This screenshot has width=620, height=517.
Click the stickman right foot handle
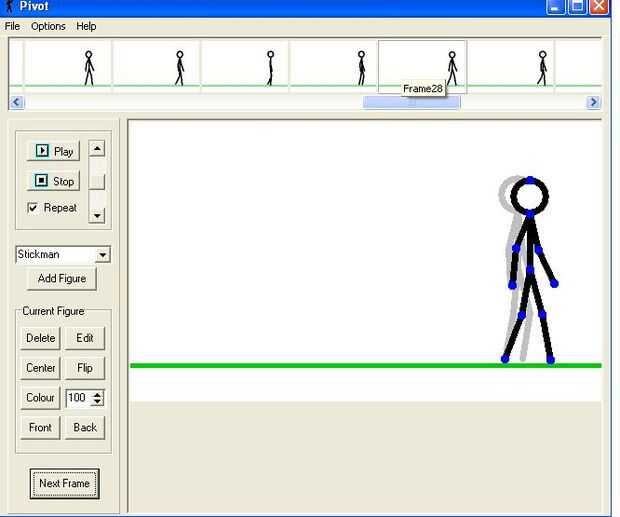[x=550, y=359]
